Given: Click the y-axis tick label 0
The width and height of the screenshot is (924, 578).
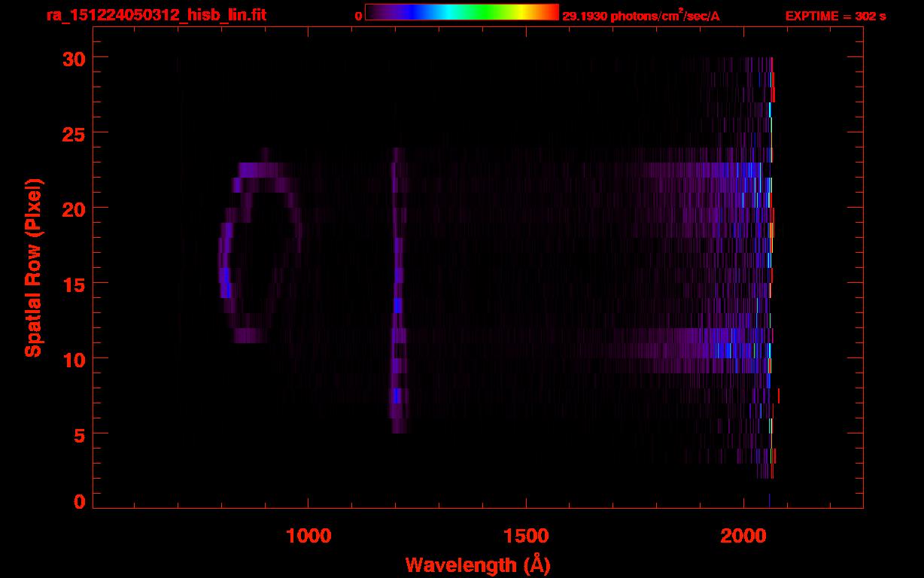Looking at the screenshot, I should [x=80, y=501].
